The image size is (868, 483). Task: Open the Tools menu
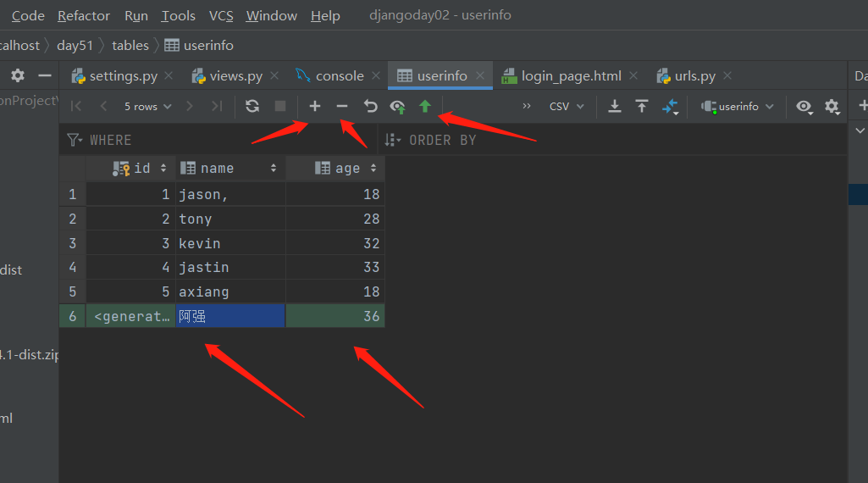coord(178,15)
